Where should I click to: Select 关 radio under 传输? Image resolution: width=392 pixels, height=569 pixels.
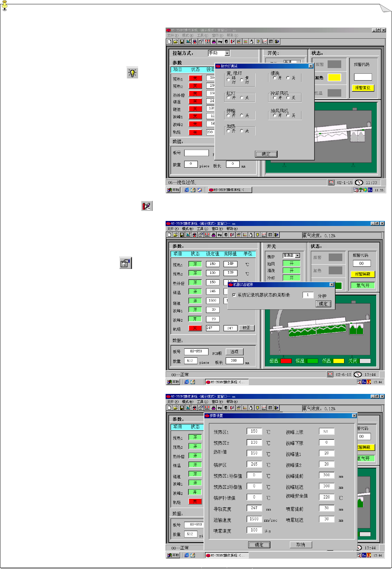[x=241, y=115]
